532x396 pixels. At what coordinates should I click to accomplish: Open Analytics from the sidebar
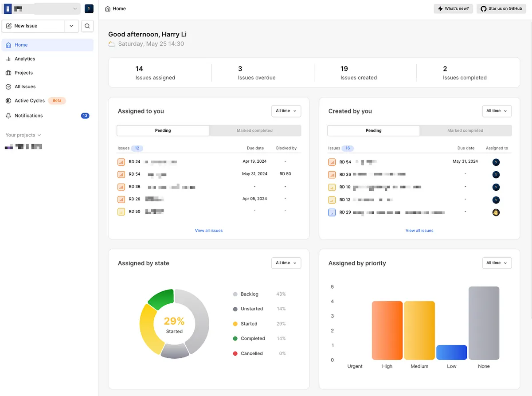25,59
